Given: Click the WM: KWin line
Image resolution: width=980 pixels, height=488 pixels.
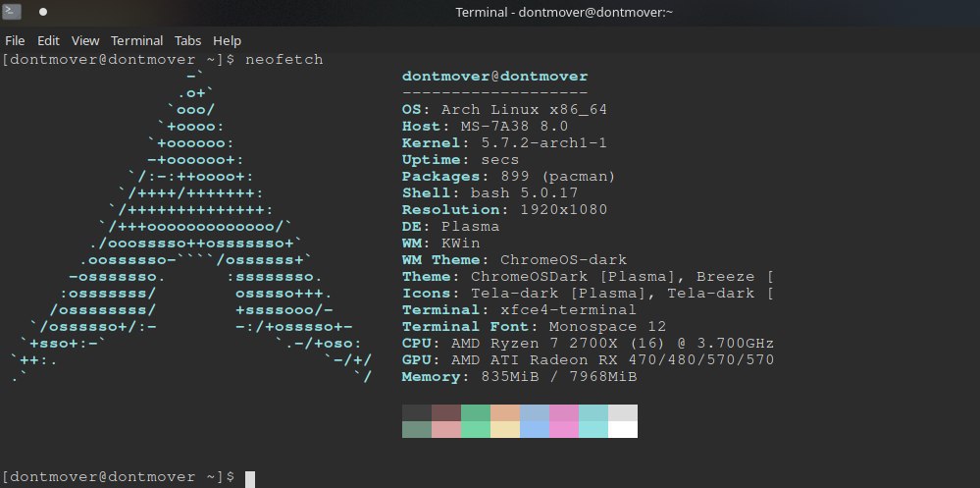Looking at the screenshot, I should tap(441, 244).
